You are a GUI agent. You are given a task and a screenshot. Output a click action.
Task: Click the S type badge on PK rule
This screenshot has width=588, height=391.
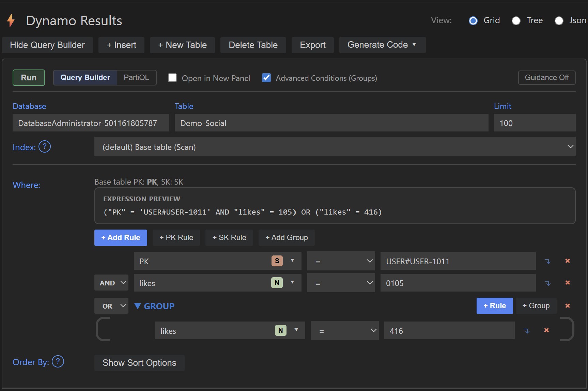277,261
